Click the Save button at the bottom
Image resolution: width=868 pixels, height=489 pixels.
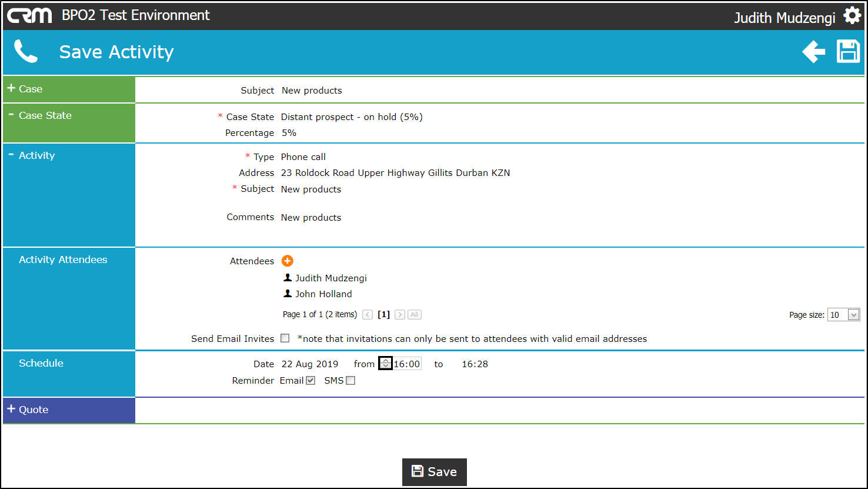(435, 472)
